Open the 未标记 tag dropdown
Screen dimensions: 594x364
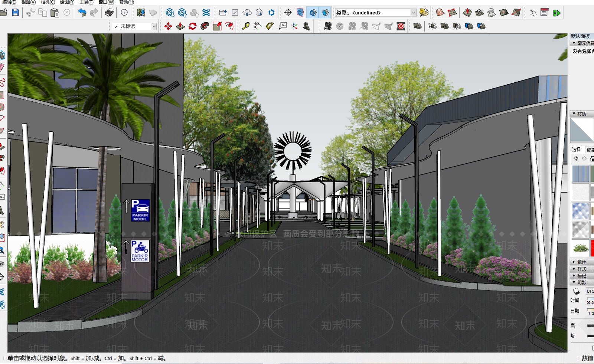154,26
